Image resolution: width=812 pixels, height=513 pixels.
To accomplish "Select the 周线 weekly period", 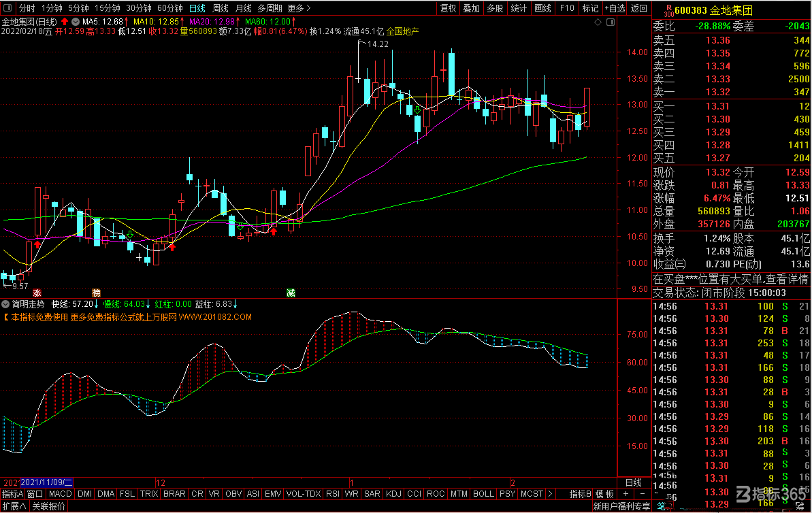I will (221, 8).
